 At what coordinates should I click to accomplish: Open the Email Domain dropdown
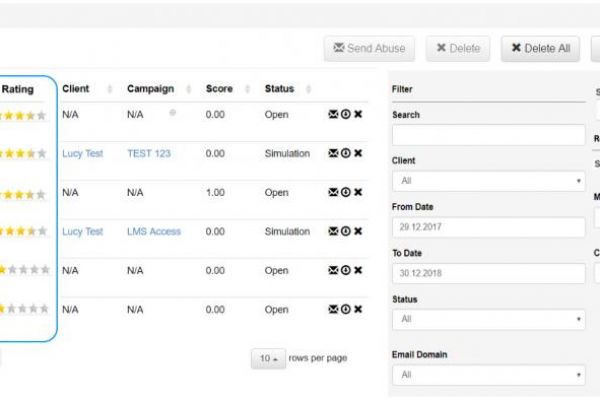(x=488, y=375)
